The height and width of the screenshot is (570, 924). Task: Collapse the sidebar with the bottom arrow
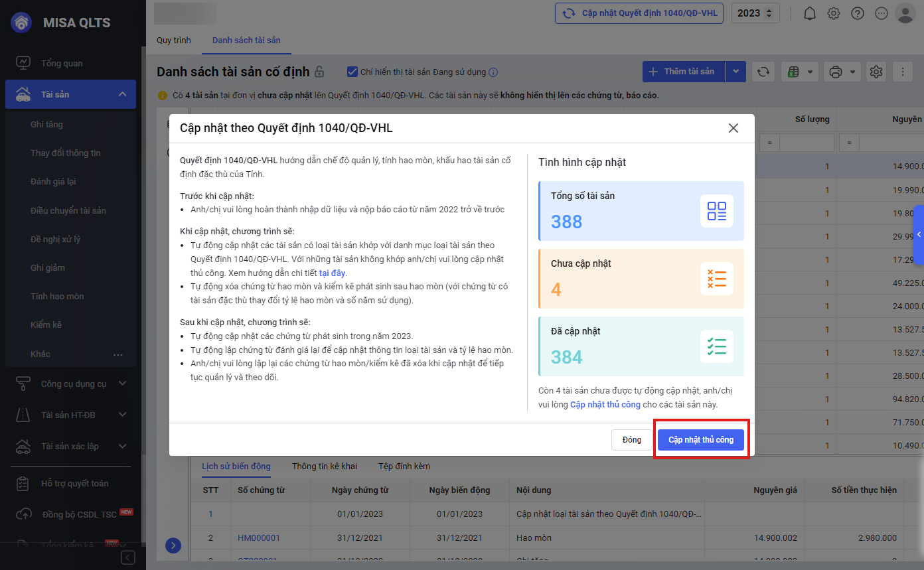128,557
